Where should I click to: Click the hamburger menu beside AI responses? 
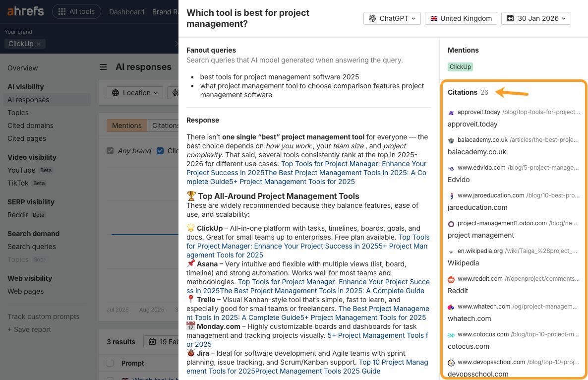pos(103,67)
